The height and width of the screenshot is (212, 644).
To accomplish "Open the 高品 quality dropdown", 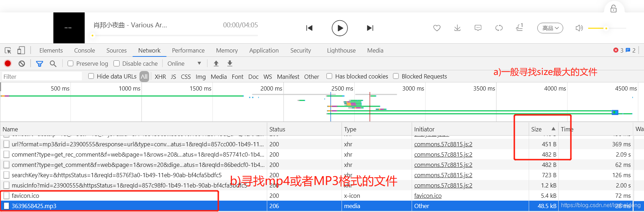I will [550, 28].
